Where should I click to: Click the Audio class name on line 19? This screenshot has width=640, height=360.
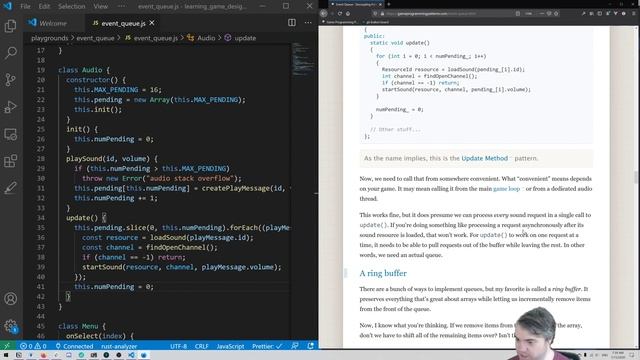(92, 70)
